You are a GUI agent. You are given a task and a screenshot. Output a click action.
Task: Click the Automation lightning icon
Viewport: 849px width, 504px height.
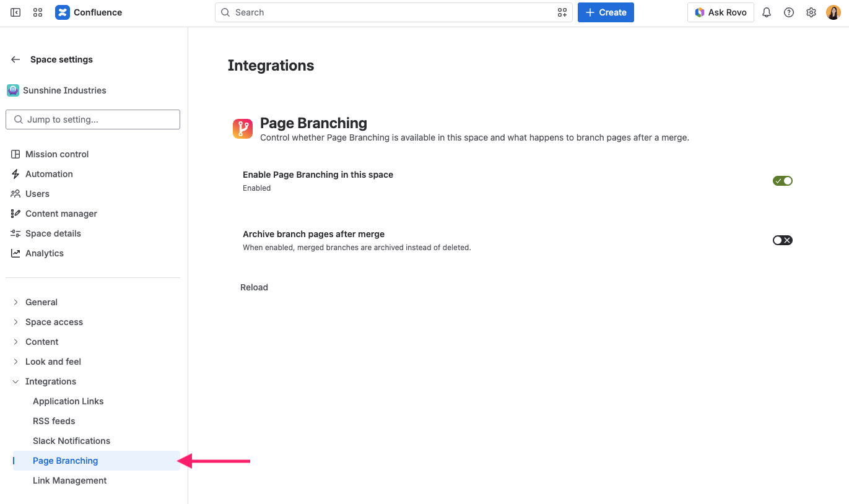[15, 174]
